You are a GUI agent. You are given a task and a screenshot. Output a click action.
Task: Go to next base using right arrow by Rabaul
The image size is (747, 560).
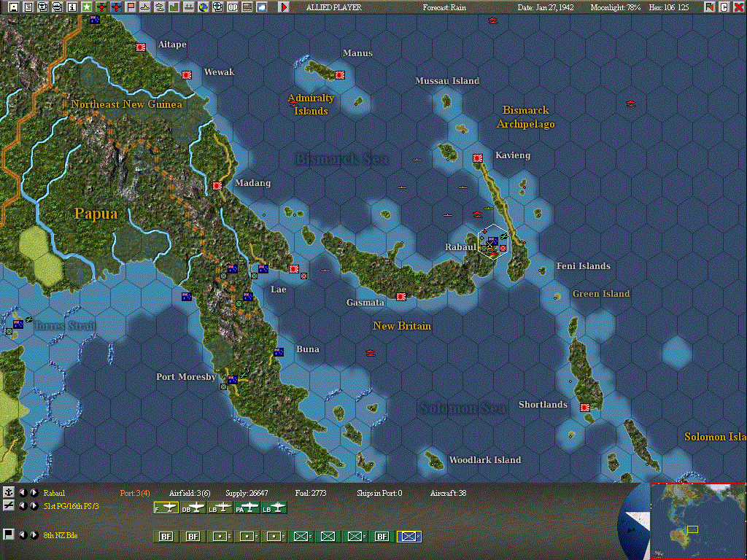34,493
